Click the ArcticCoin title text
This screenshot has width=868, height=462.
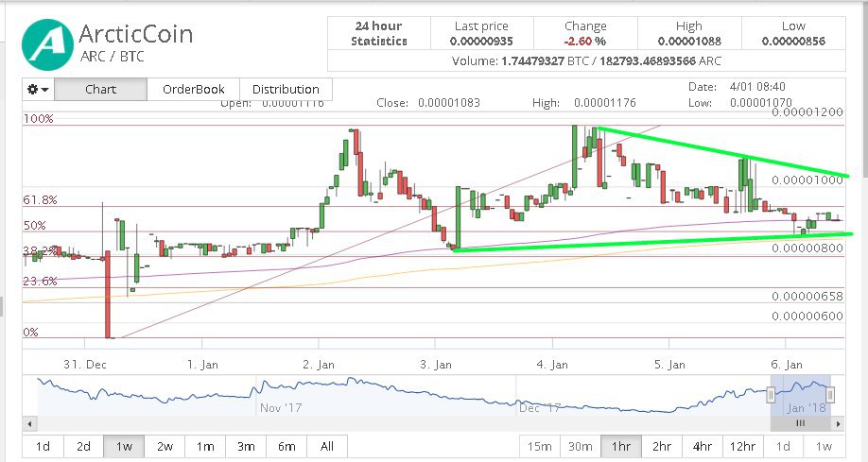tap(136, 34)
